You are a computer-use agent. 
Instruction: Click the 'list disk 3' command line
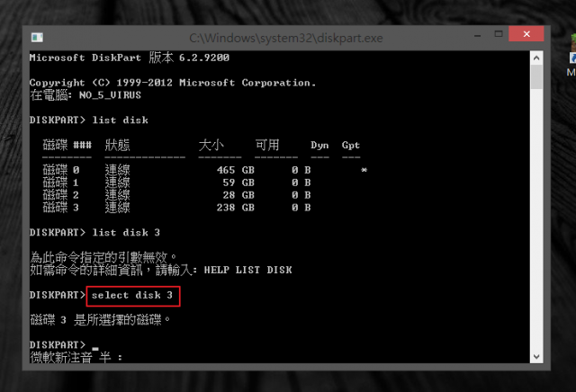pos(94,232)
